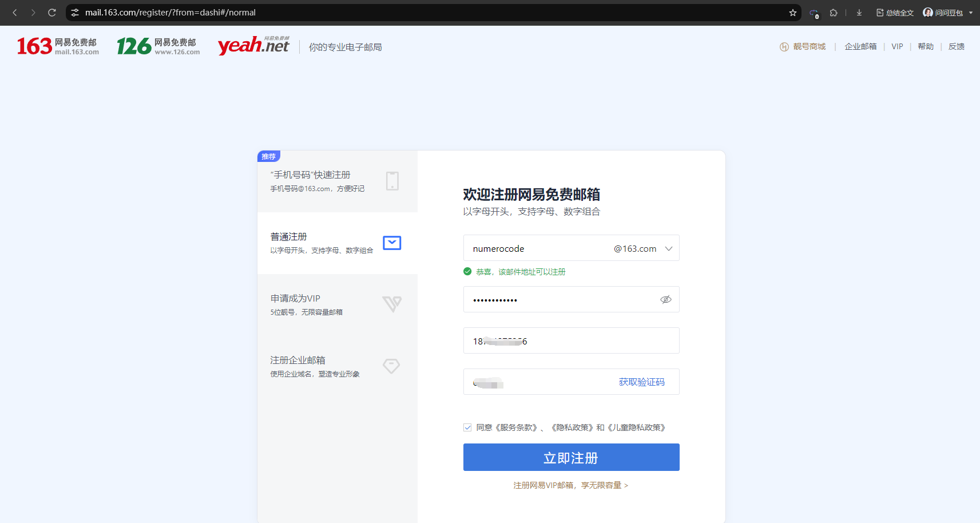Expand the @163.com domain dropdown
The image size is (980, 523).
coord(668,249)
